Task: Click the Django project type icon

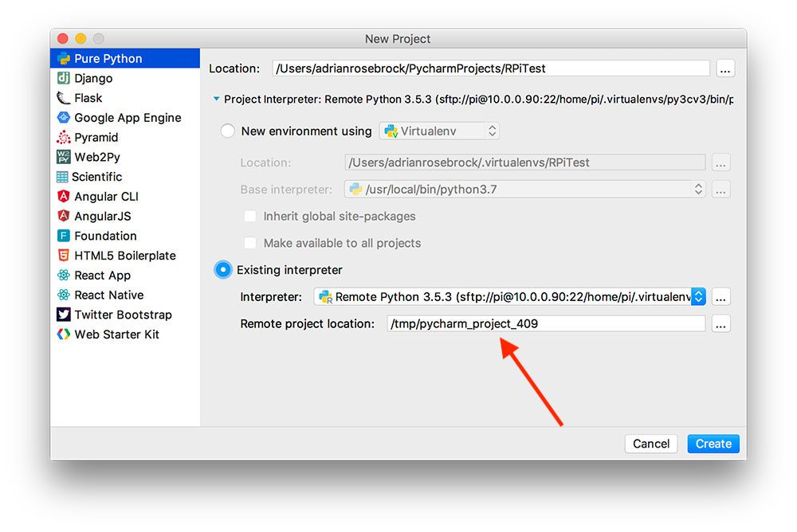Action: [x=64, y=78]
